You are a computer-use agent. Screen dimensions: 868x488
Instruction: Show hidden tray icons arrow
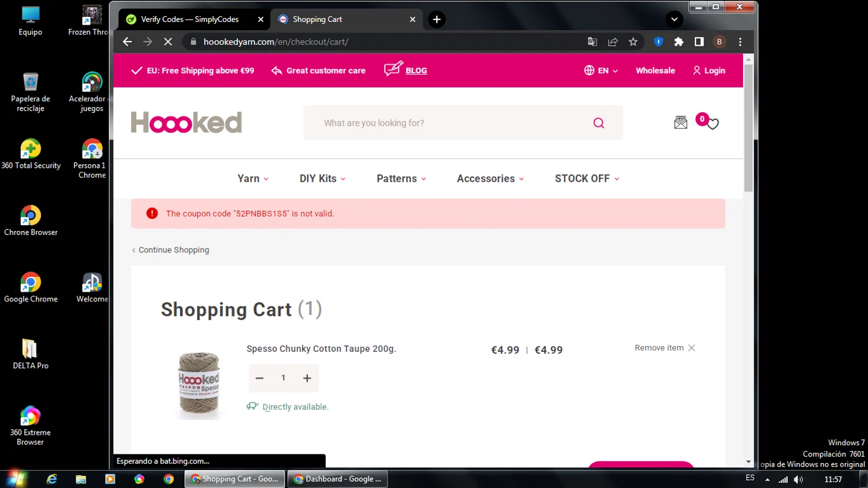coord(767,479)
